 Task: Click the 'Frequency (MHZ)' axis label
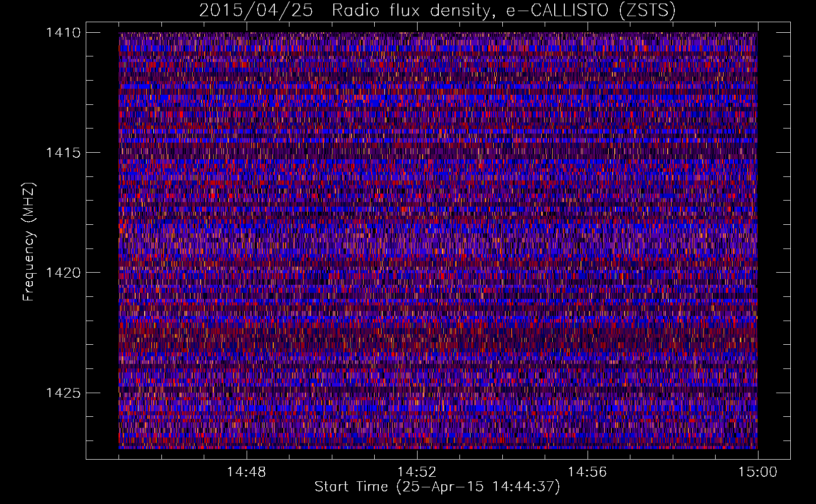click(29, 242)
